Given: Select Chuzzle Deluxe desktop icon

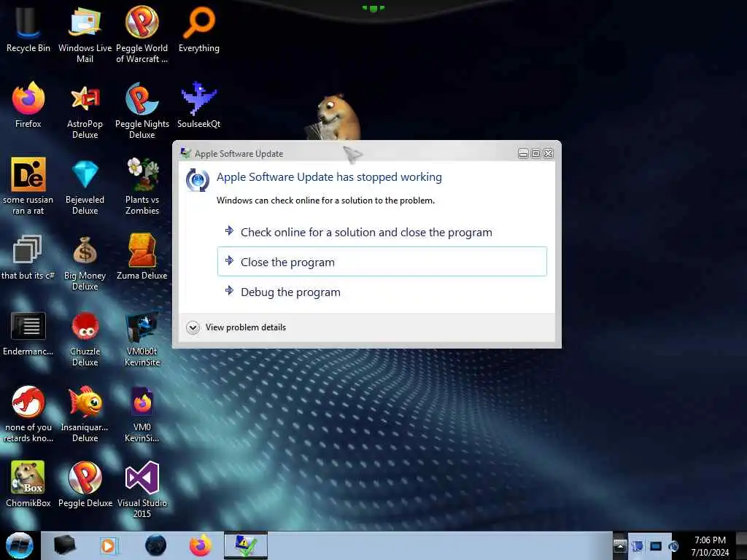Looking at the screenshot, I should tap(85, 338).
